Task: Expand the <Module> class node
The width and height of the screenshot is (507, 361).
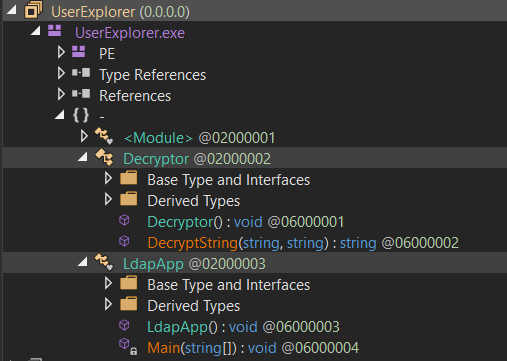Action: [x=84, y=136]
